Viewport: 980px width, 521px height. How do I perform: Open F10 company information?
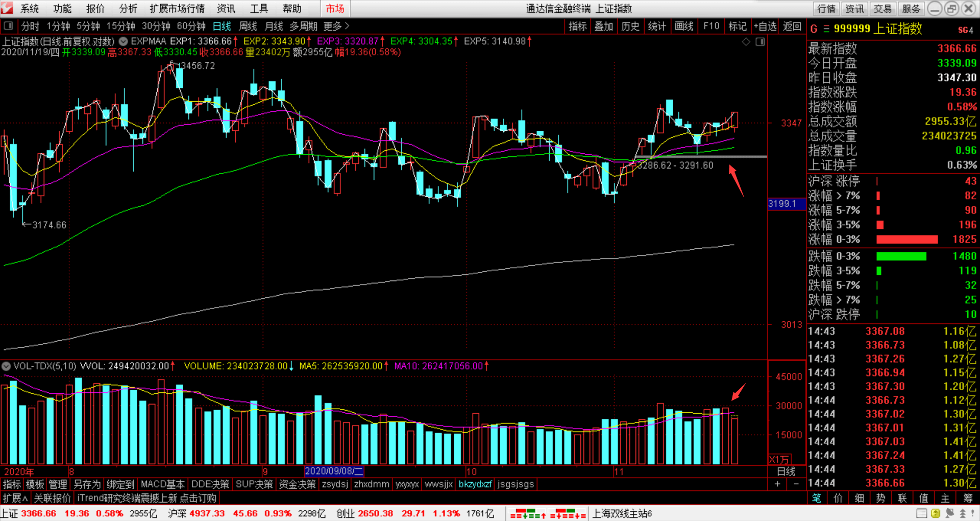click(711, 26)
